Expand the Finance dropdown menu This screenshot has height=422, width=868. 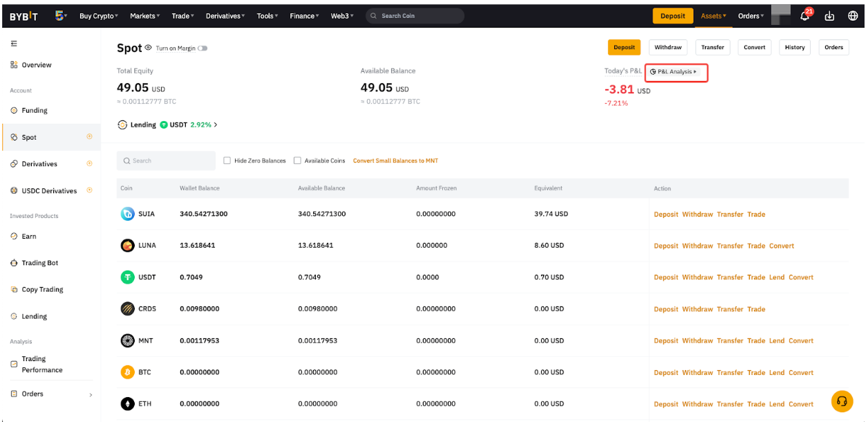[305, 16]
